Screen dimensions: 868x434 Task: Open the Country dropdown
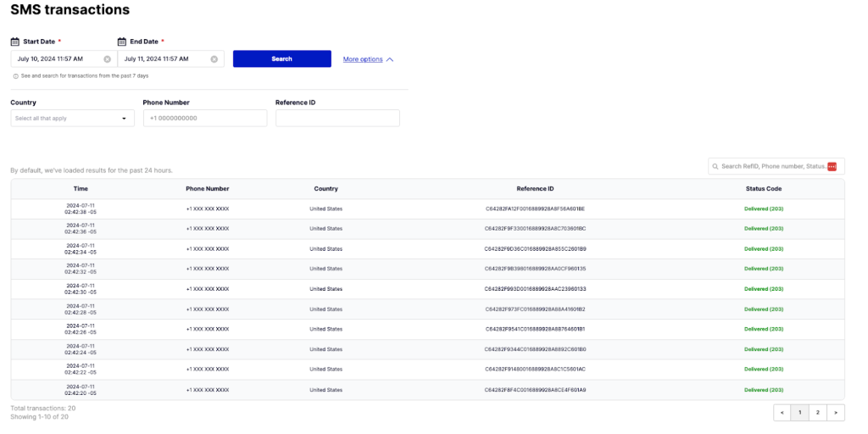72,119
